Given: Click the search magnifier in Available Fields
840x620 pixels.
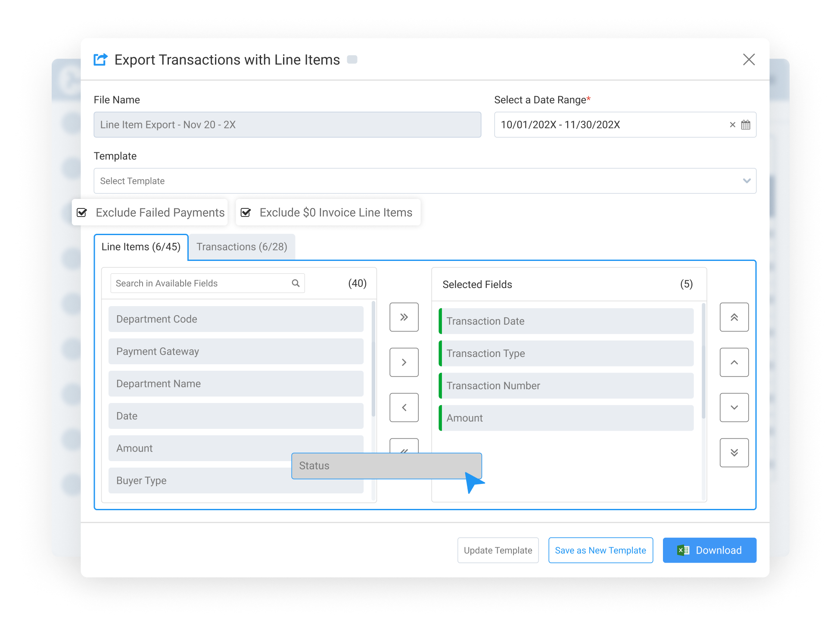Looking at the screenshot, I should [x=296, y=283].
